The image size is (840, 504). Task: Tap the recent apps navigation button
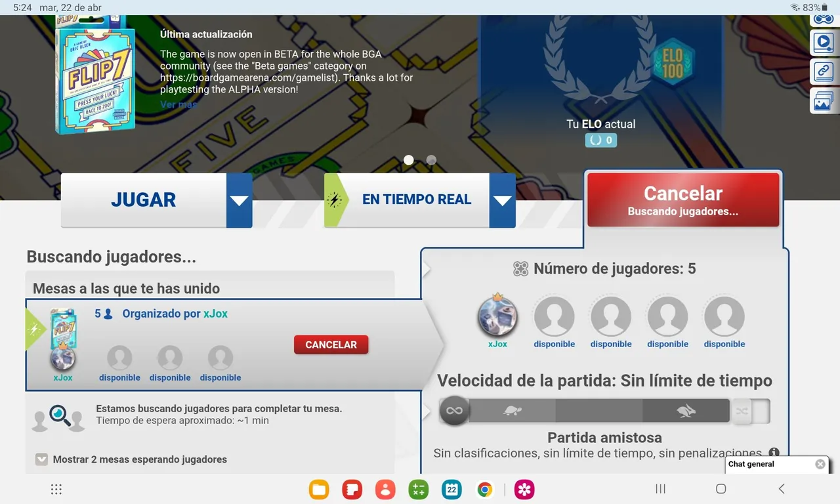pyautogui.click(x=661, y=489)
